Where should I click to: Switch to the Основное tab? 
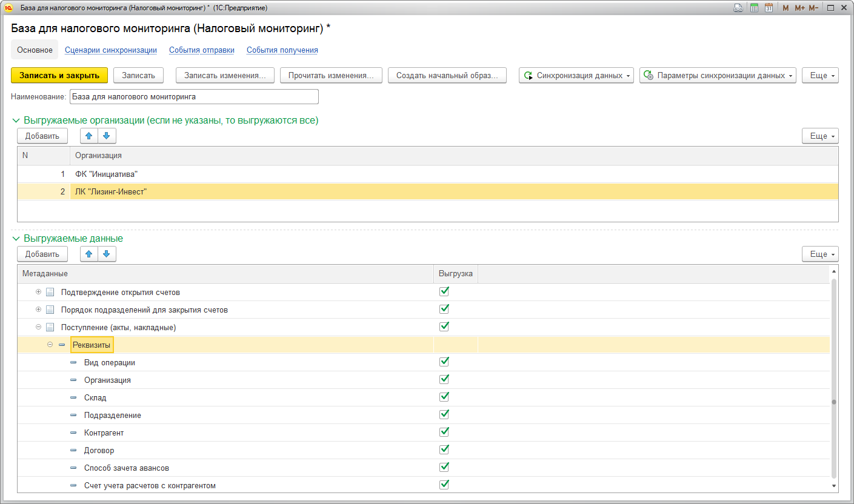35,50
